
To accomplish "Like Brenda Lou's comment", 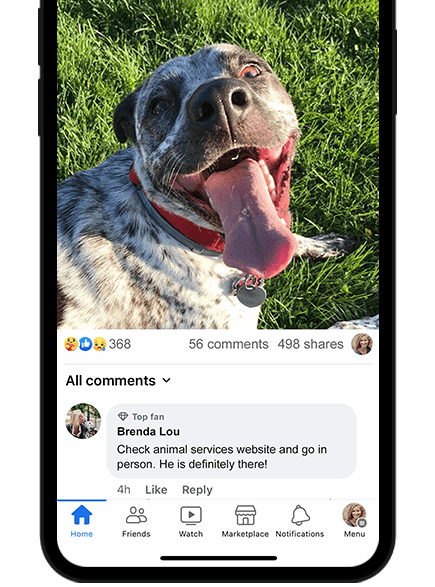I will pos(156,490).
